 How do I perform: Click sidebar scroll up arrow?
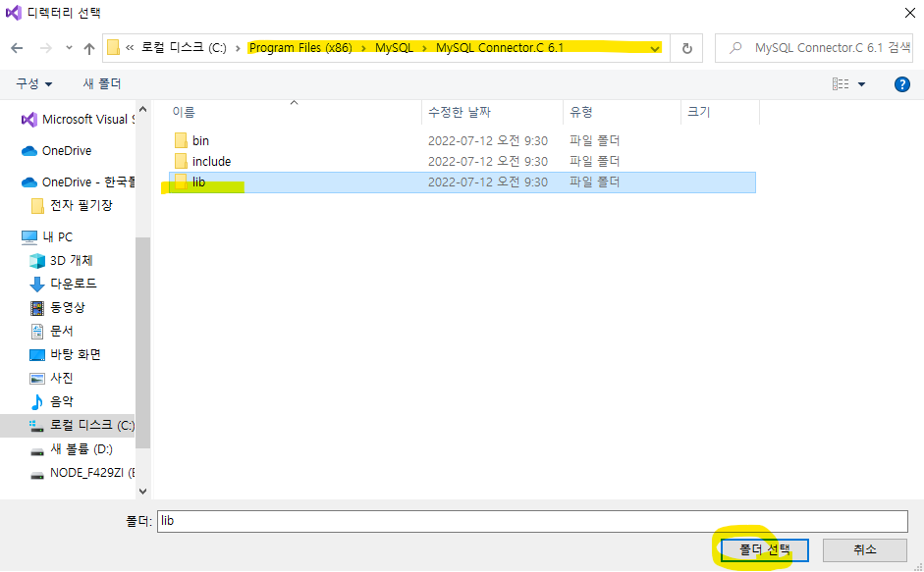click(x=142, y=109)
